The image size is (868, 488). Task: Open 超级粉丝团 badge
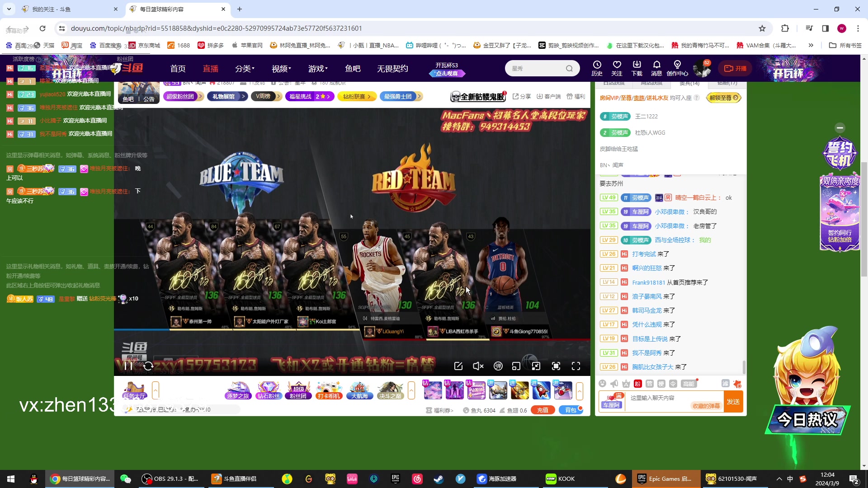click(x=183, y=96)
